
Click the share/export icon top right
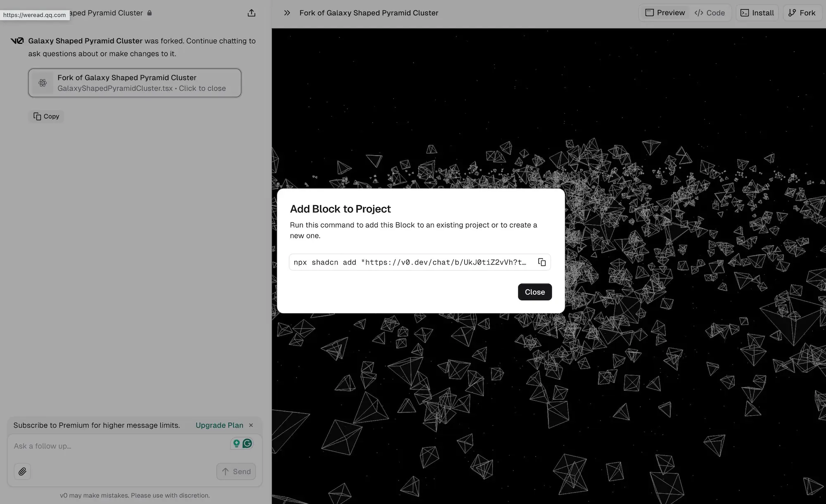click(x=252, y=12)
